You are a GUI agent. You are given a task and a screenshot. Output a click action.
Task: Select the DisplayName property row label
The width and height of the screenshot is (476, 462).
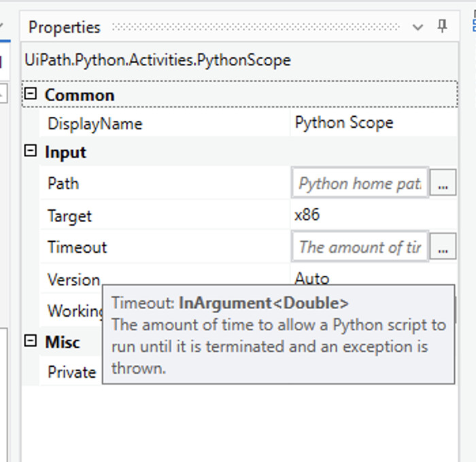(x=95, y=124)
